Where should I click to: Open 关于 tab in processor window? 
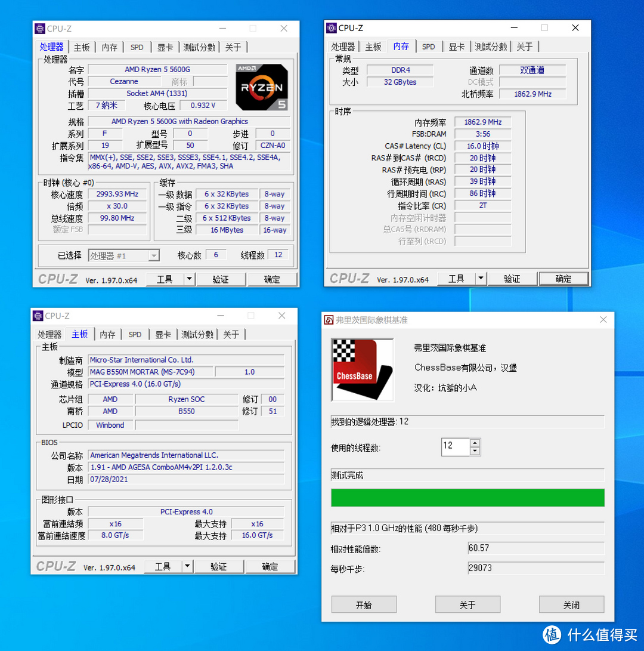click(x=233, y=47)
